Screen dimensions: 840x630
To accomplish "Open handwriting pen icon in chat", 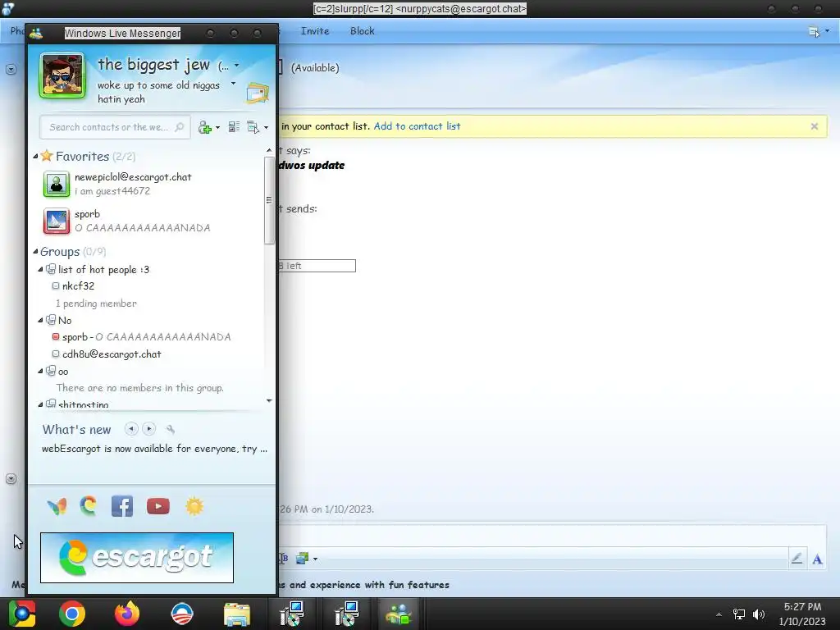I will pyautogui.click(x=797, y=559).
